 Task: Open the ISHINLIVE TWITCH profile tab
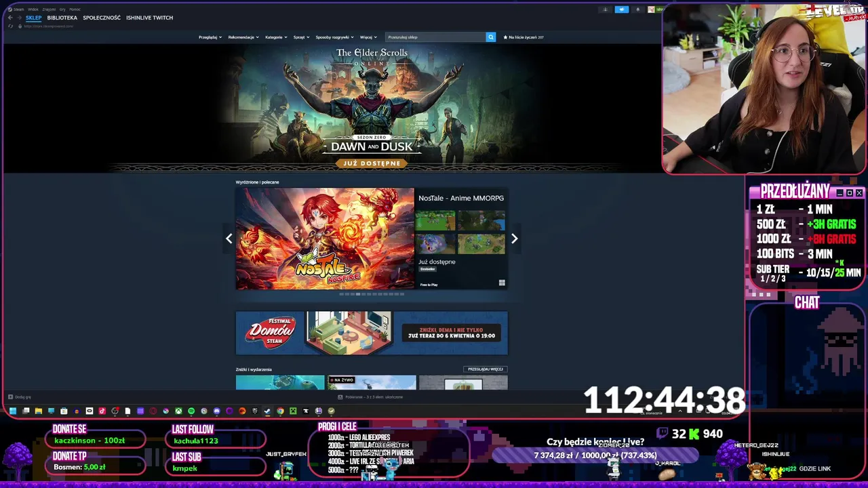point(149,18)
